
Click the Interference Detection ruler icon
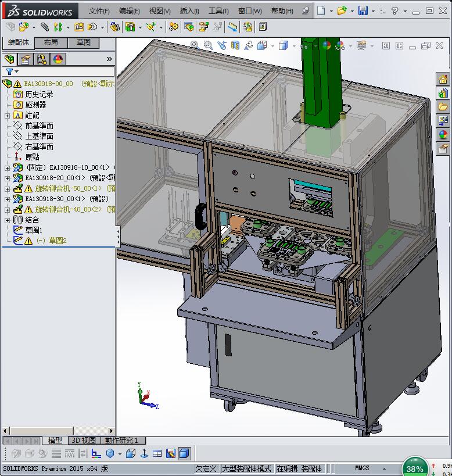click(x=232, y=27)
